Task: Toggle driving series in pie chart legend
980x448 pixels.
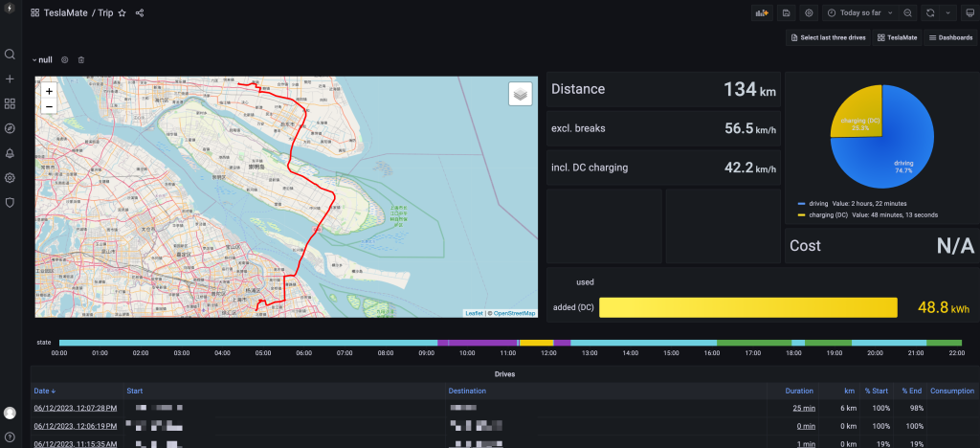Action: 818,203
